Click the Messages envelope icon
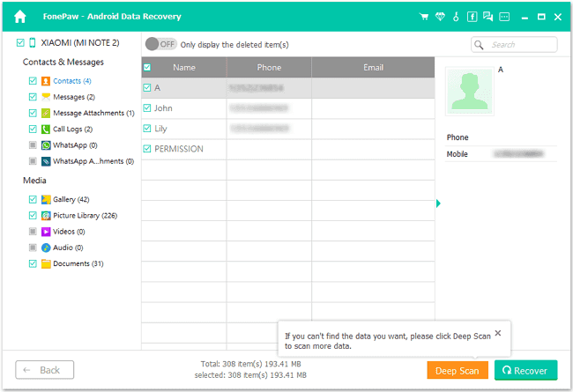This screenshot has height=392, width=573. coord(46,97)
